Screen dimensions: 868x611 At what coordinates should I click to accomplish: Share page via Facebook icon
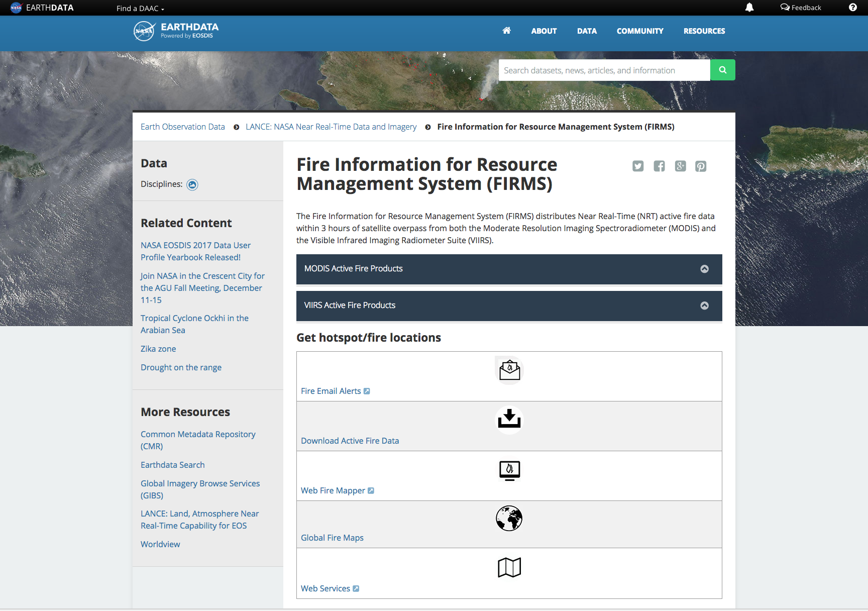point(659,166)
